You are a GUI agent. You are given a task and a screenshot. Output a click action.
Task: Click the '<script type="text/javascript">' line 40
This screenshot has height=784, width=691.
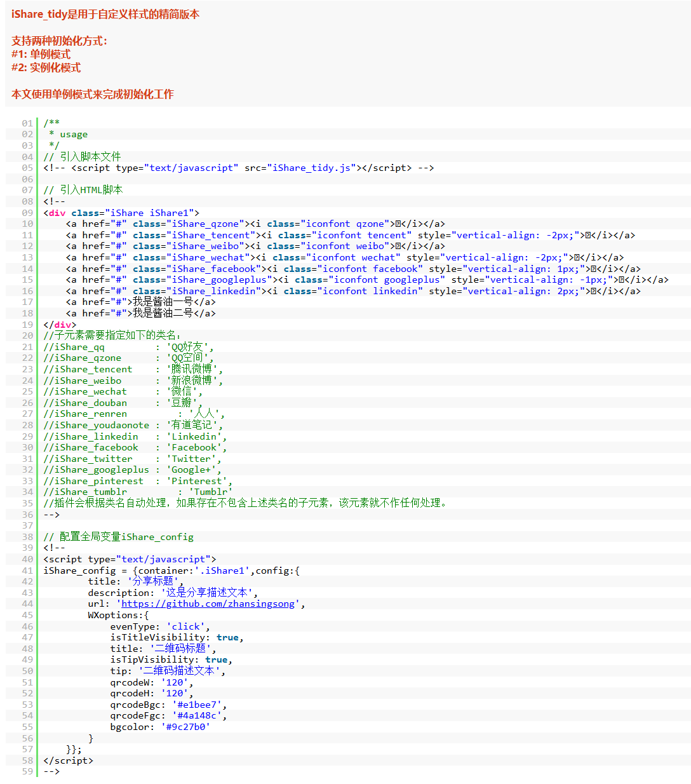pyautogui.click(x=130, y=559)
